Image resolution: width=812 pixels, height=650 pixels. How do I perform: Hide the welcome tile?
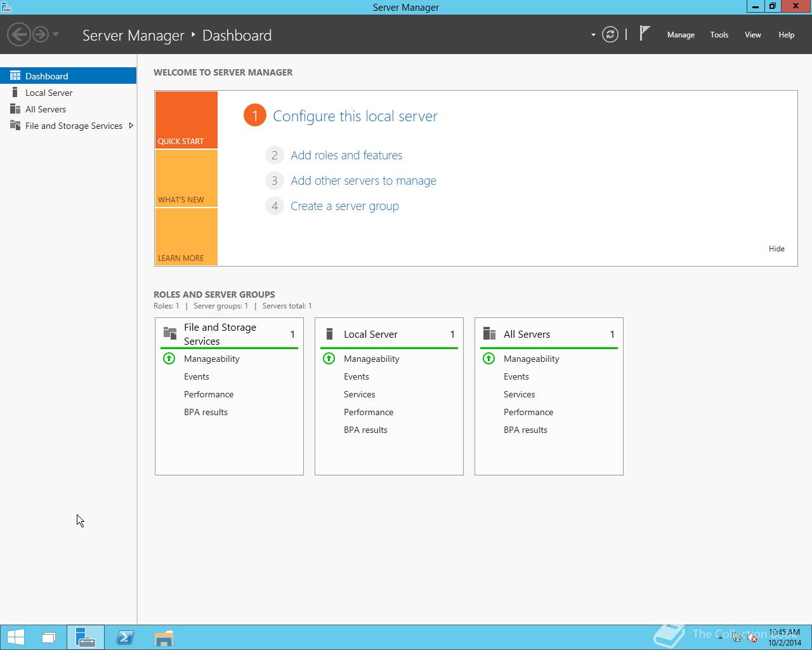click(x=776, y=249)
